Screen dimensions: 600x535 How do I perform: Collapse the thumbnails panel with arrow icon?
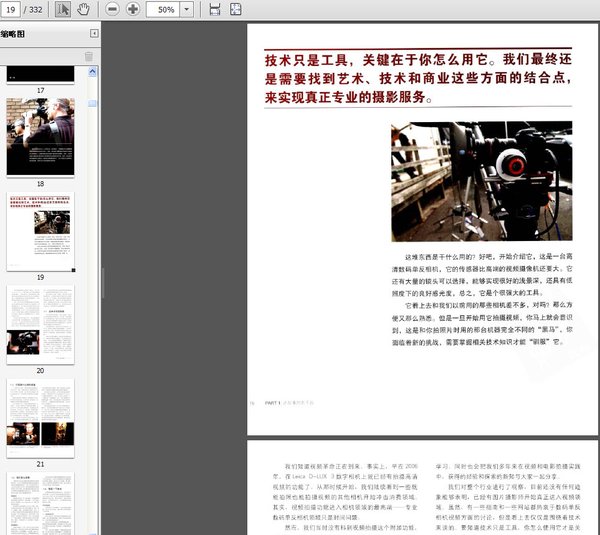(94, 34)
